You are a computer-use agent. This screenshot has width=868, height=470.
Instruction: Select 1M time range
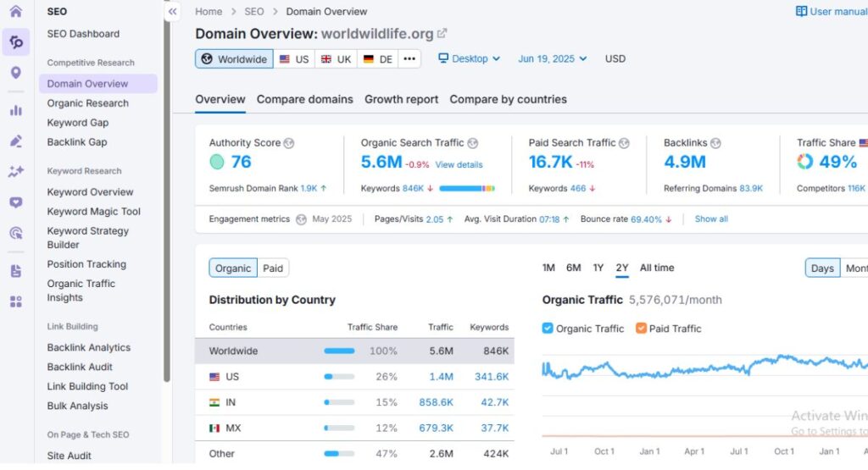pyautogui.click(x=548, y=268)
